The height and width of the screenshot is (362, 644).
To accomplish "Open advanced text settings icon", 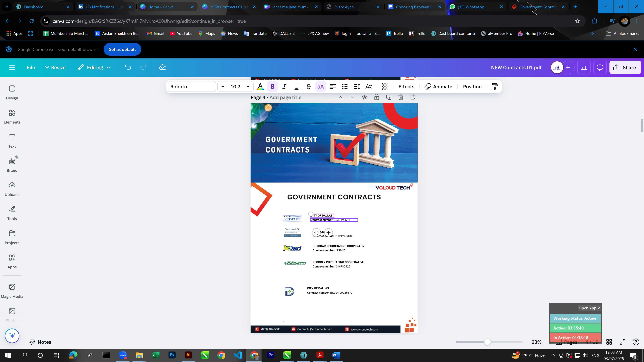I will (369, 87).
